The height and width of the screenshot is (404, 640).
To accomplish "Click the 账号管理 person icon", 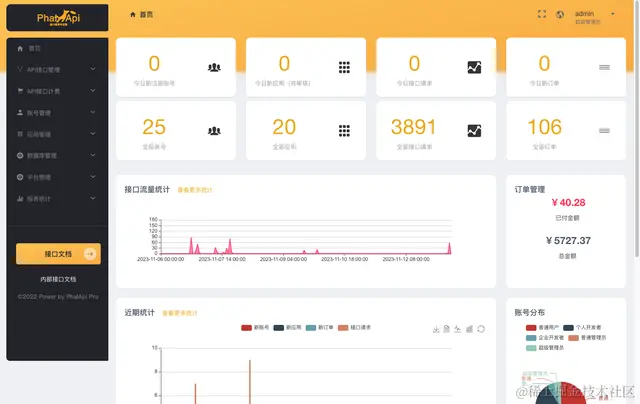I will coord(20,112).
